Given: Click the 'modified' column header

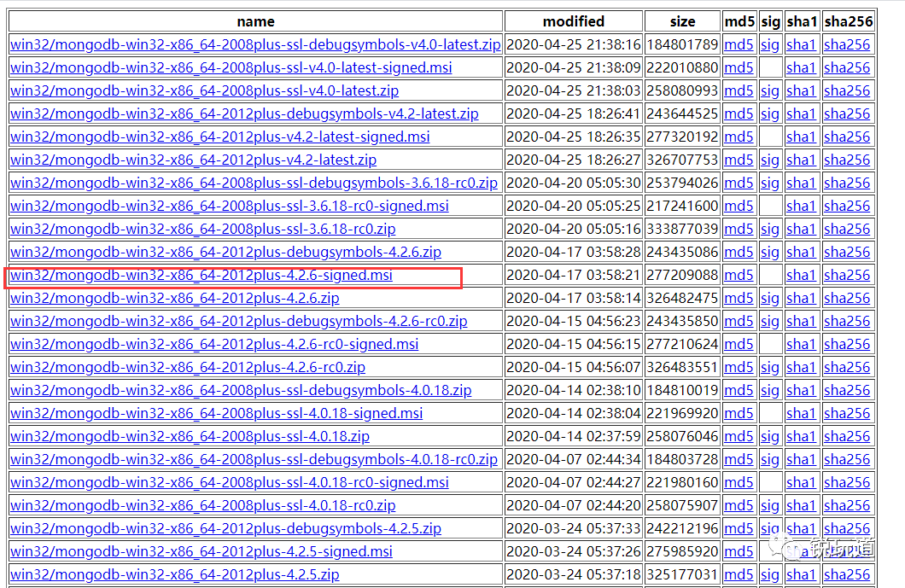Looking at the screenshot, I should pyautogui.click(x=574, y=21).
